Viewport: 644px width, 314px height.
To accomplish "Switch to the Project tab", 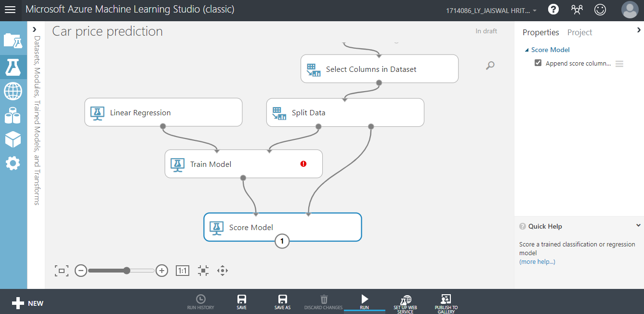I will (x=579, y=32).
